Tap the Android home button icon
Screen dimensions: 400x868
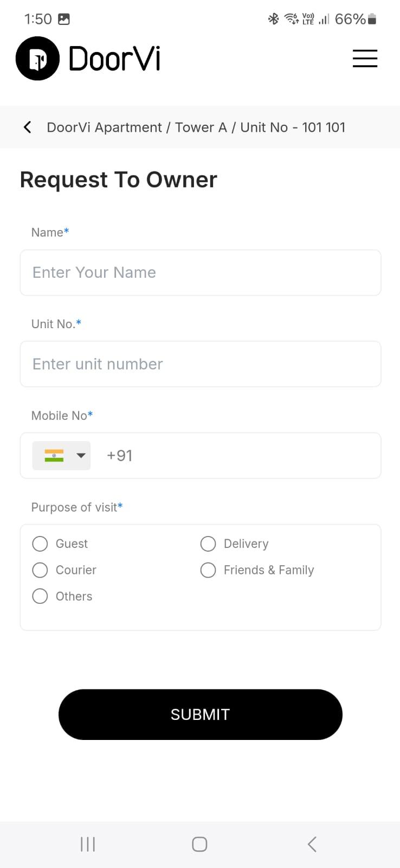[199, 844]
